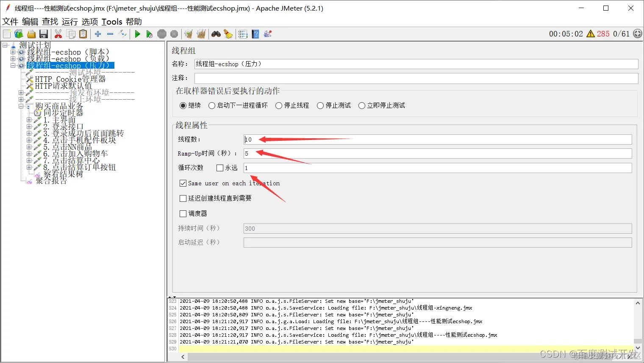Open the Function Helper list icon
This screenshot has height=363, width=644.
point(243,34)
